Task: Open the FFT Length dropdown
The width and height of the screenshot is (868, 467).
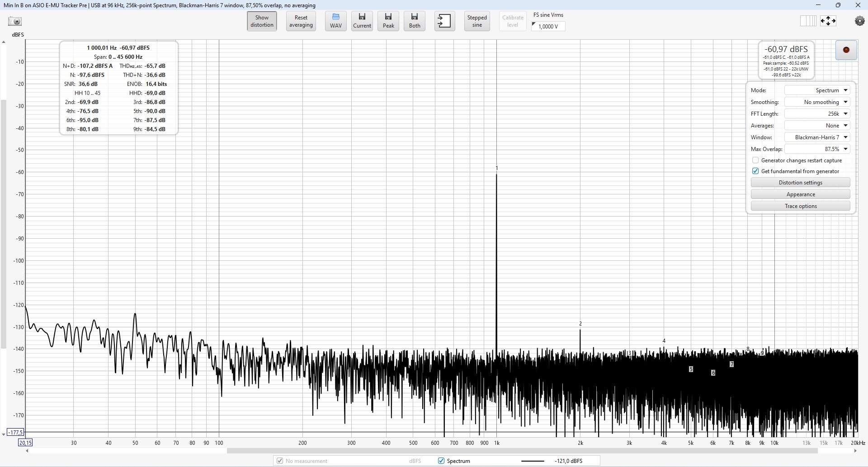Action: 817,114
